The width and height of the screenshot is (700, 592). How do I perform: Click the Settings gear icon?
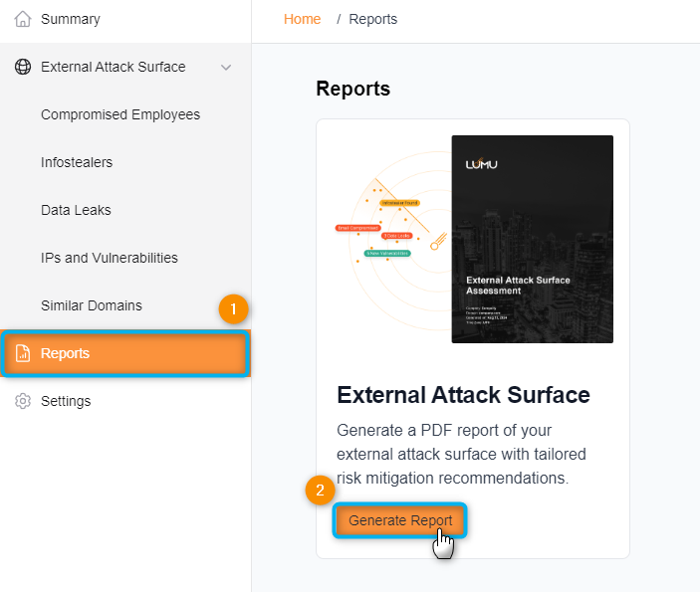[24, 401]
